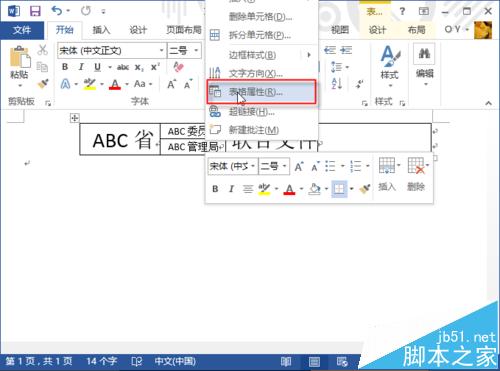Toggle Bold in the ribbon font group
The width and height of the screenshot is (500, 371).
65,67
